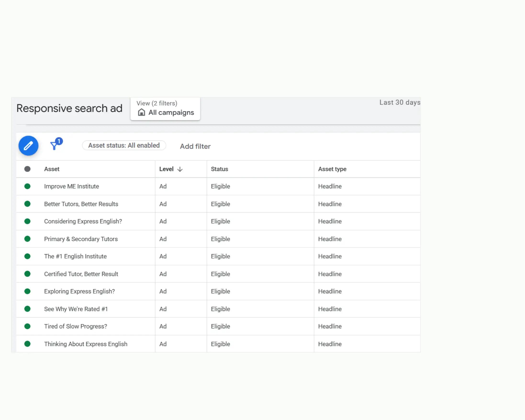Click the home icon next to All campaigns
Image resolution: width=525 pixels, height=420 pixels.
pyautogui.click(x=141, y=112)
